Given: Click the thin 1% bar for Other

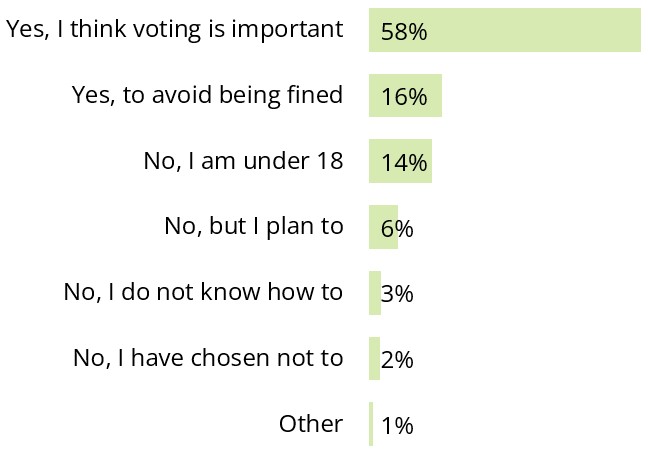Looking at the screenshot, I should click(371, 424).
